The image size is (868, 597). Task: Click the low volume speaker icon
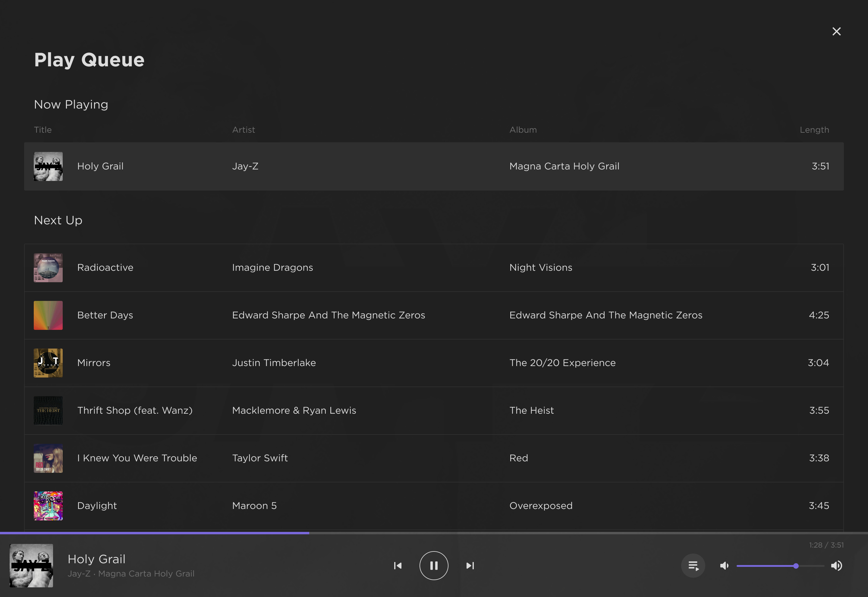point(724,566)
